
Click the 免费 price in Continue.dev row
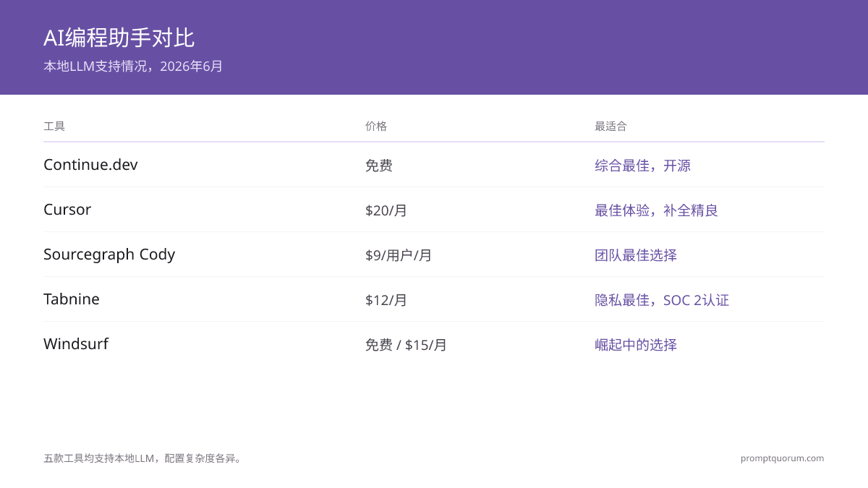tap(379, 166)
